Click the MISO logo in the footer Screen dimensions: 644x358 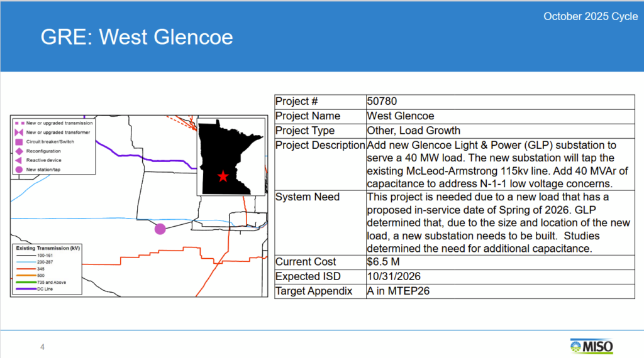pyautogui.click(x=591, y=346)
